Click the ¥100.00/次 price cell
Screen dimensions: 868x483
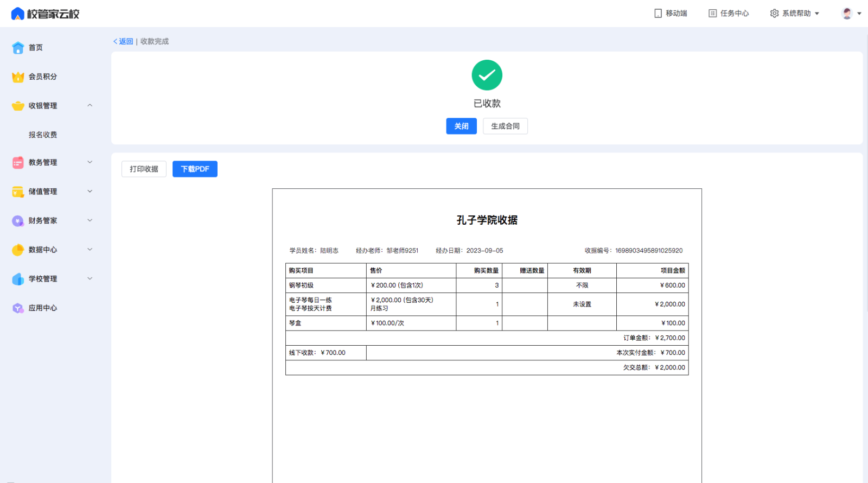[411, 323]
